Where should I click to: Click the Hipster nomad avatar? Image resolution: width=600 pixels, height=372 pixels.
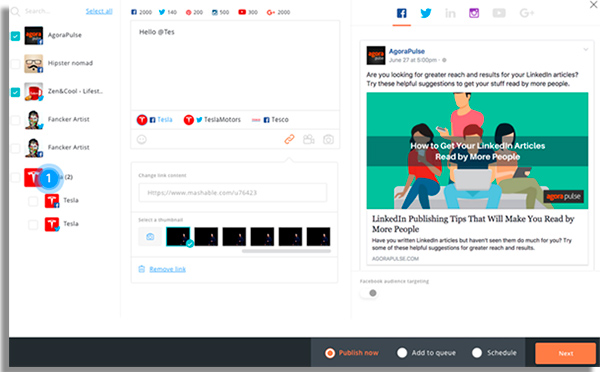click(34, 64)
